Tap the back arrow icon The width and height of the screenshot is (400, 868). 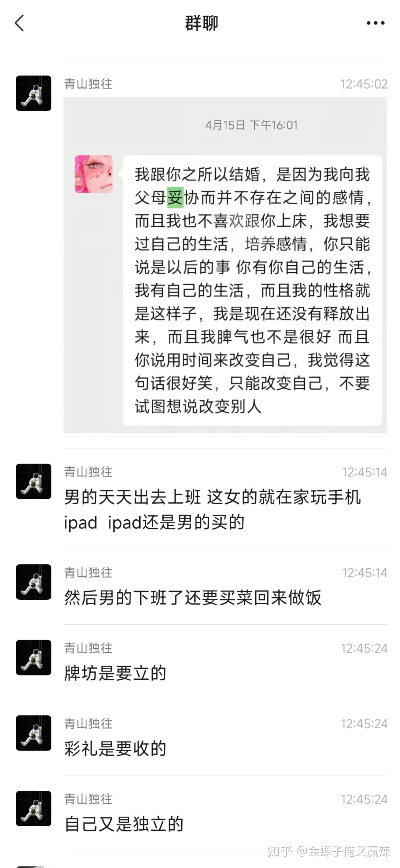click(x=19, y=23)
